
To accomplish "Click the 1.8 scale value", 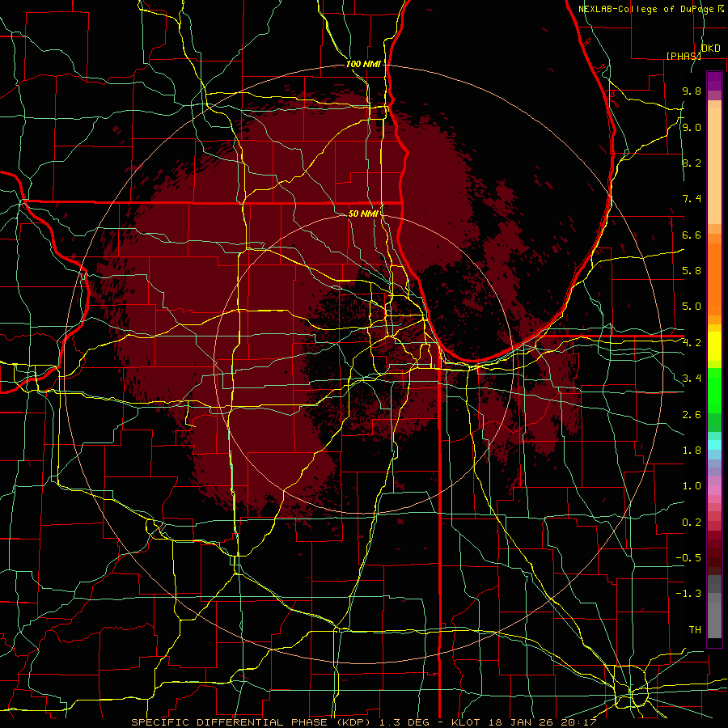I will (692, 451).
